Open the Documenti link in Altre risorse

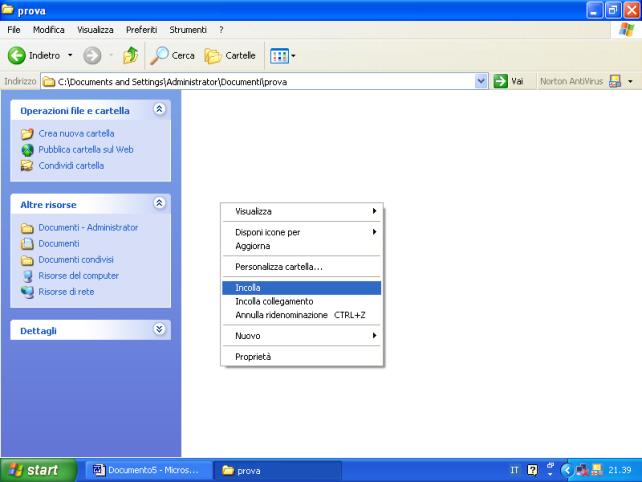point(59,243)
